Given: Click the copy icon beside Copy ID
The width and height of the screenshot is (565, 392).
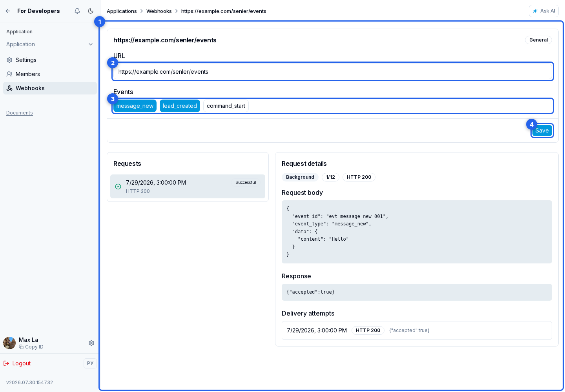Looking at the screenshot, I should coord(21,347).
